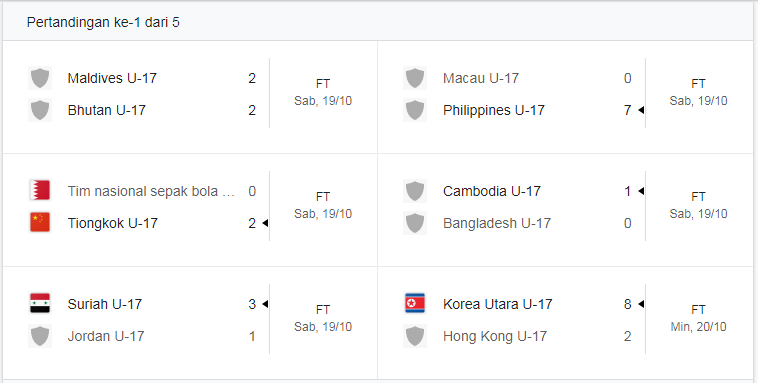
Task: Click the Bhutan U-17 shield icon
Action: click(x=40, y=110)
